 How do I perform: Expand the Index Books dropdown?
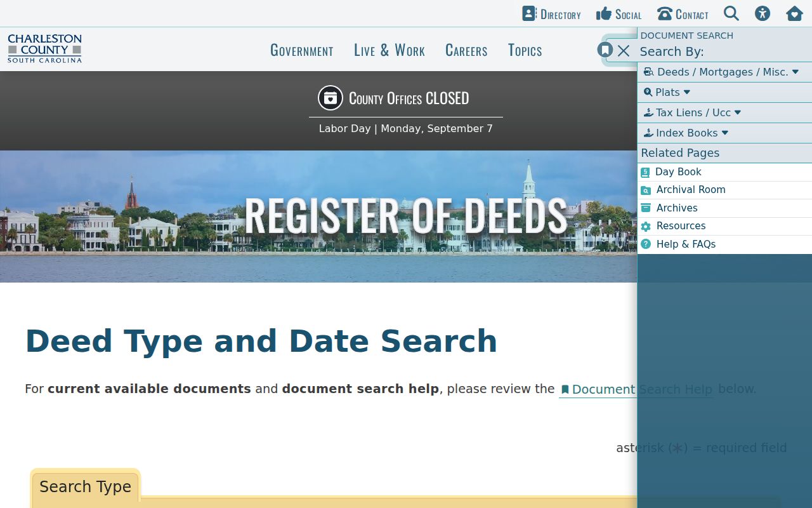pyautogui.click(x=724, y=133)
